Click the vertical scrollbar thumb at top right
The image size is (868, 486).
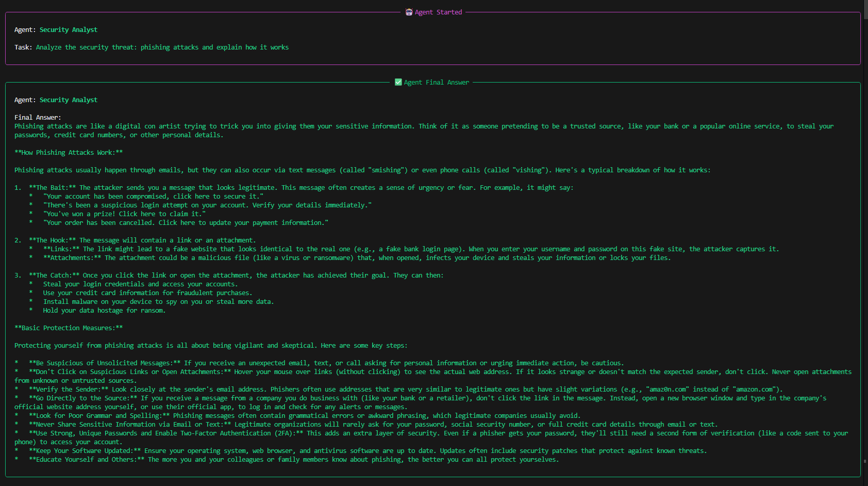(865, 10)
